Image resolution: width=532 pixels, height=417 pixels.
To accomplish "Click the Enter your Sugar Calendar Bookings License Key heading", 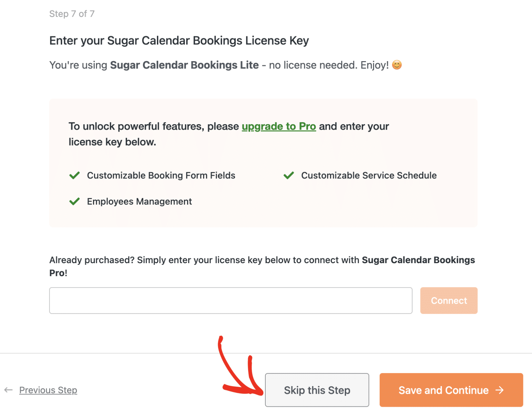I will click(179, 40).
